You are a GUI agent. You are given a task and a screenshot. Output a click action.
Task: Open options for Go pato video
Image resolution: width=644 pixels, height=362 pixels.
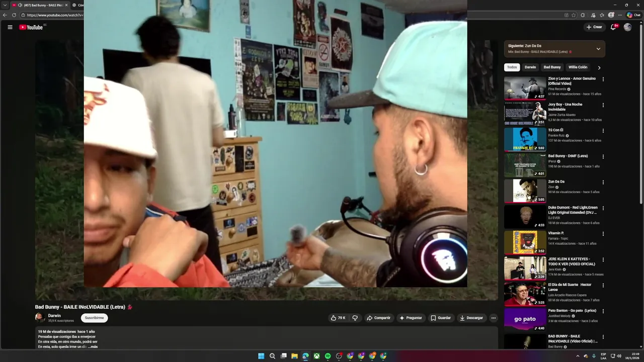(603, 311)
